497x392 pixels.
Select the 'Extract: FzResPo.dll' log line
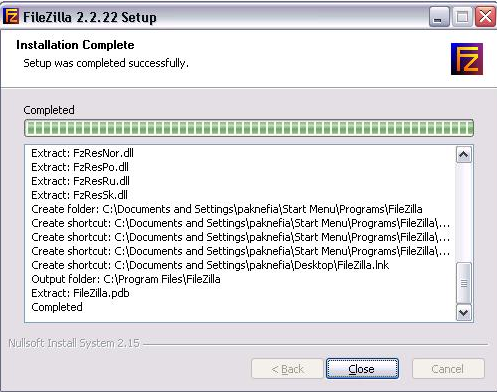[x=80, y=167]
